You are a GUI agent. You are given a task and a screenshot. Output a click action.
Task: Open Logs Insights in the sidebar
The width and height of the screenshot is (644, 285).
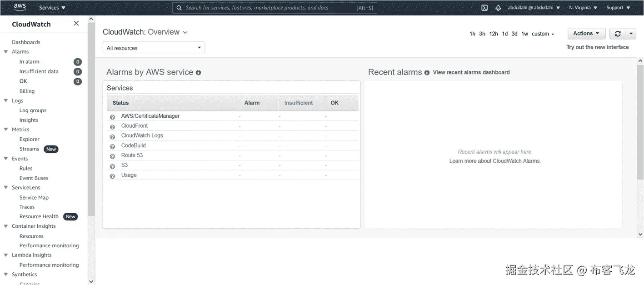(x=29, y=120)
